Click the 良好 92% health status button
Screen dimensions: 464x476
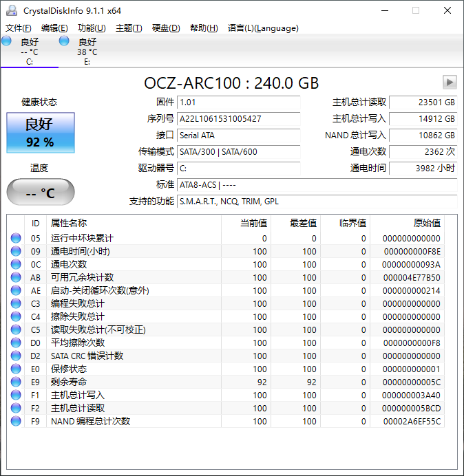pos(40,133)
